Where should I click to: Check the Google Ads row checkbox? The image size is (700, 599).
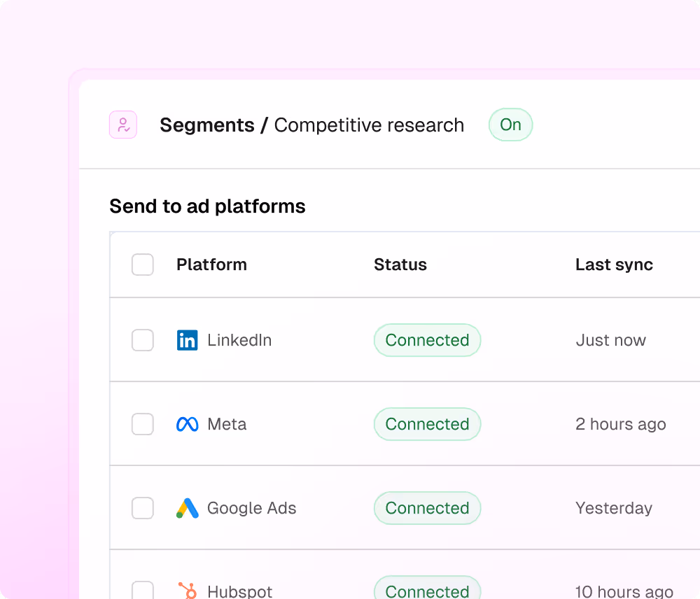point(143,508)
